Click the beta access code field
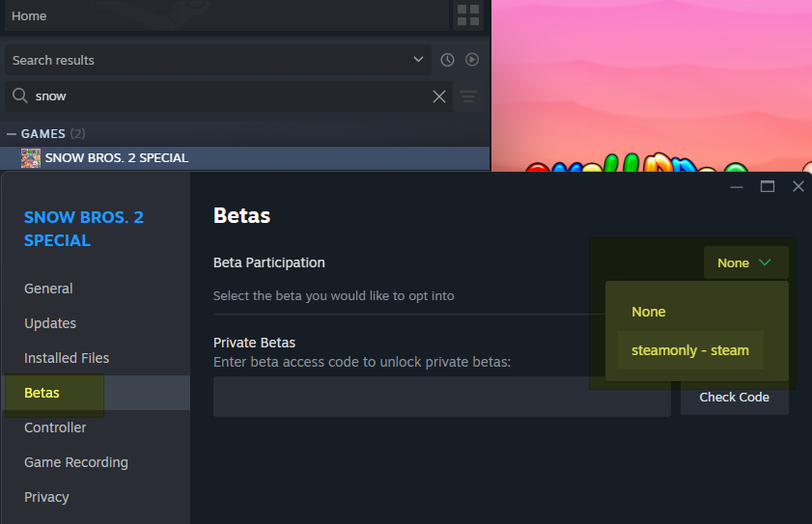 [x=442, y=397]
